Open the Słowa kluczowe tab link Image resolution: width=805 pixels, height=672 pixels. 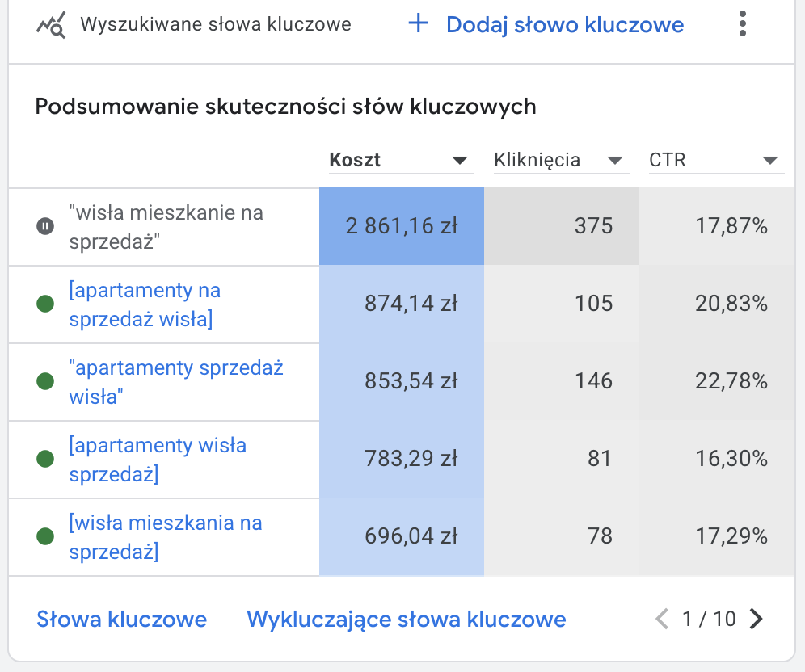click(122, 619)
